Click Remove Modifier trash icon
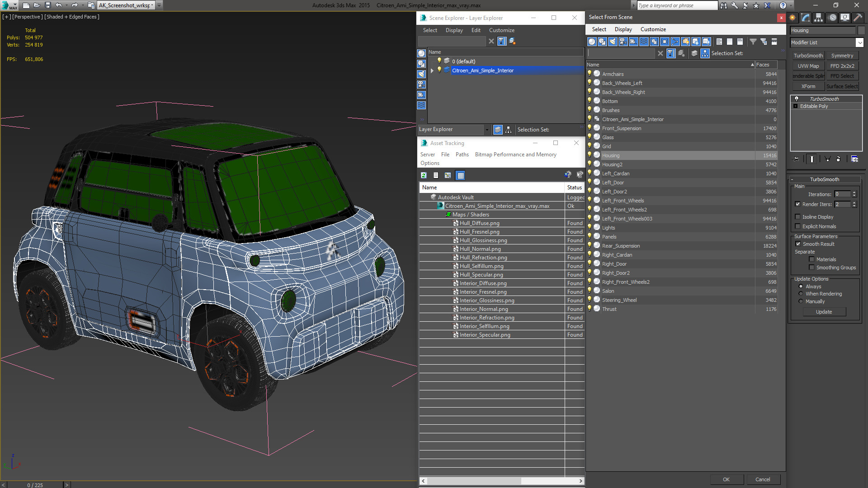Screen dimensions: 868x488 (839, 159)
